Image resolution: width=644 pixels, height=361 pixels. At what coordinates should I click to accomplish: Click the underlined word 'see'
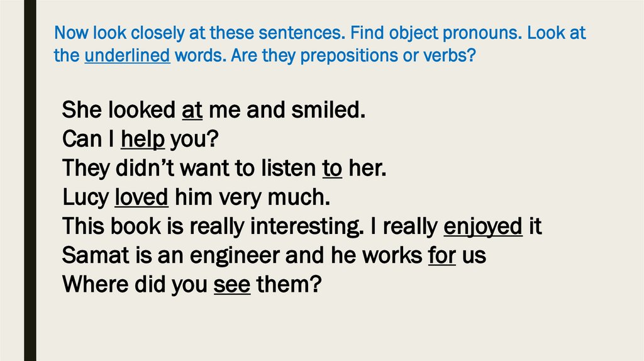[x=232, y=285]
